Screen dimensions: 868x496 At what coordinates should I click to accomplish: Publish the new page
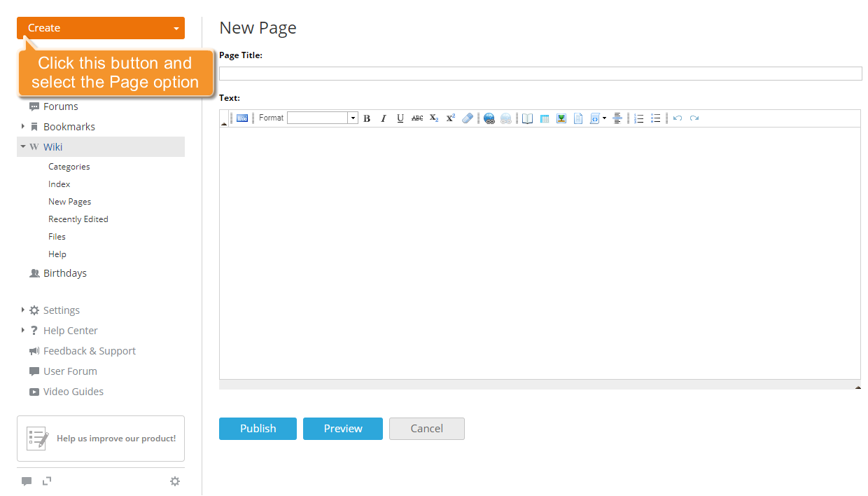coord(258,429)
